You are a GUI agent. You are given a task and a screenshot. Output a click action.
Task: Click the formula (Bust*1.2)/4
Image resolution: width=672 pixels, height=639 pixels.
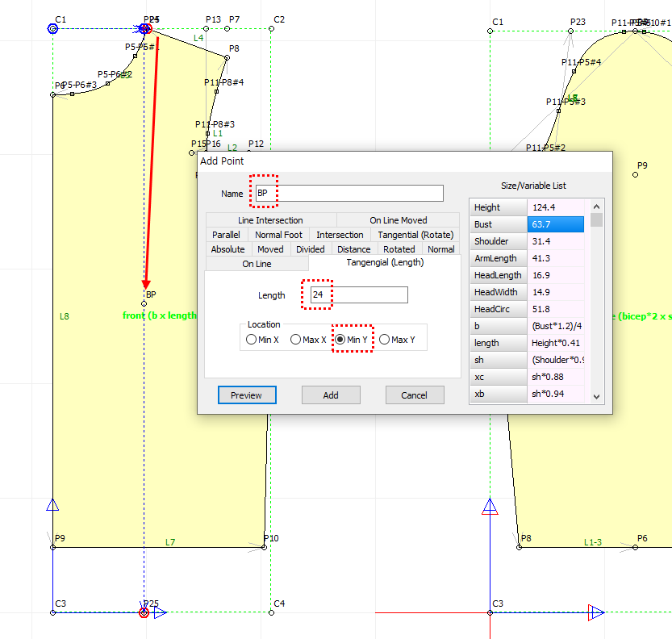(555, 326)
